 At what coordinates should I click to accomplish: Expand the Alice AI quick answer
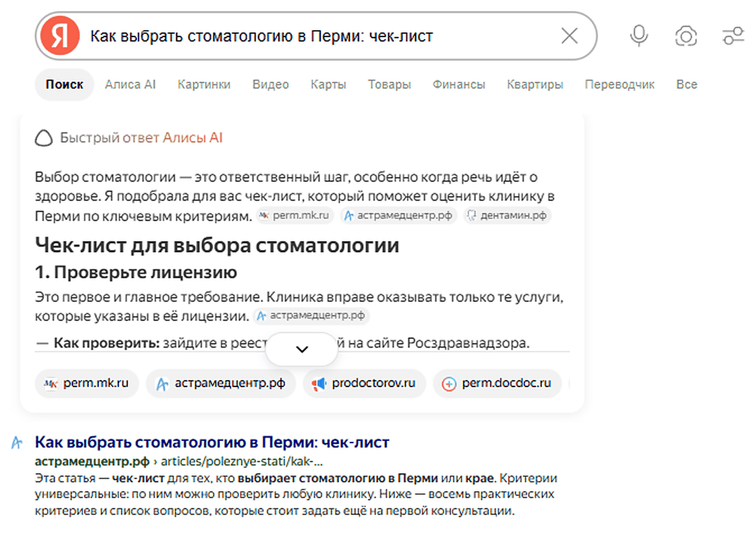point(302,349)
